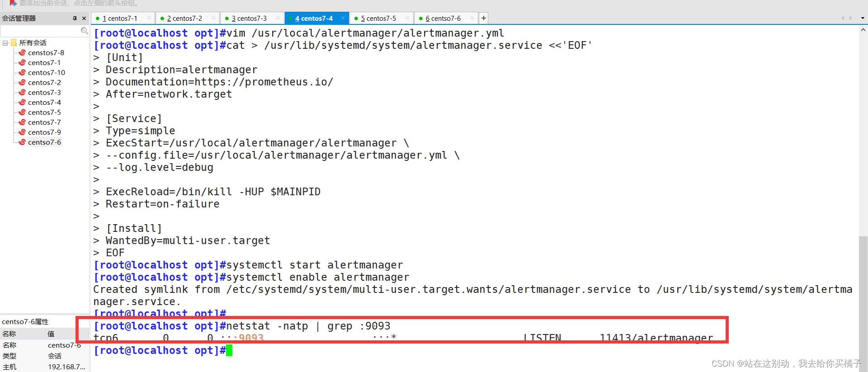
Task: Open session centos7-4 in tree
Action: (x=44, y=102)
